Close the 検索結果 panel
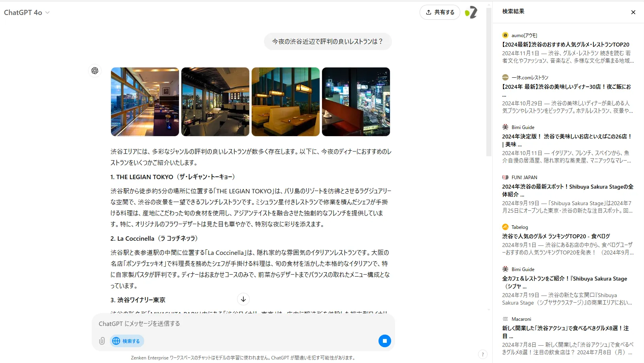Viewport: 644px width, 363px height. (x=633, y=12)
